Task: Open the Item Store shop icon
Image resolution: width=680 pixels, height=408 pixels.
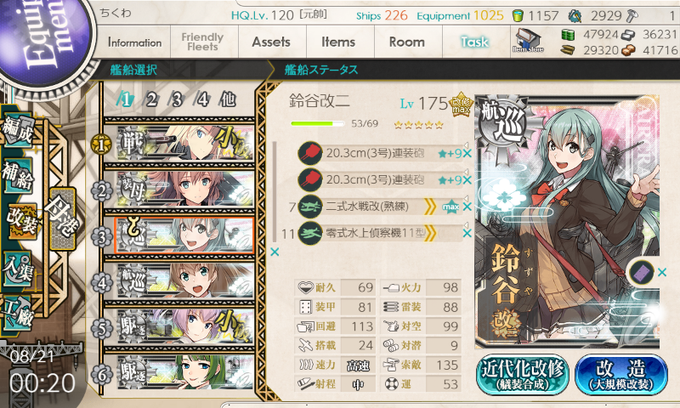Action: click(528, 41)
